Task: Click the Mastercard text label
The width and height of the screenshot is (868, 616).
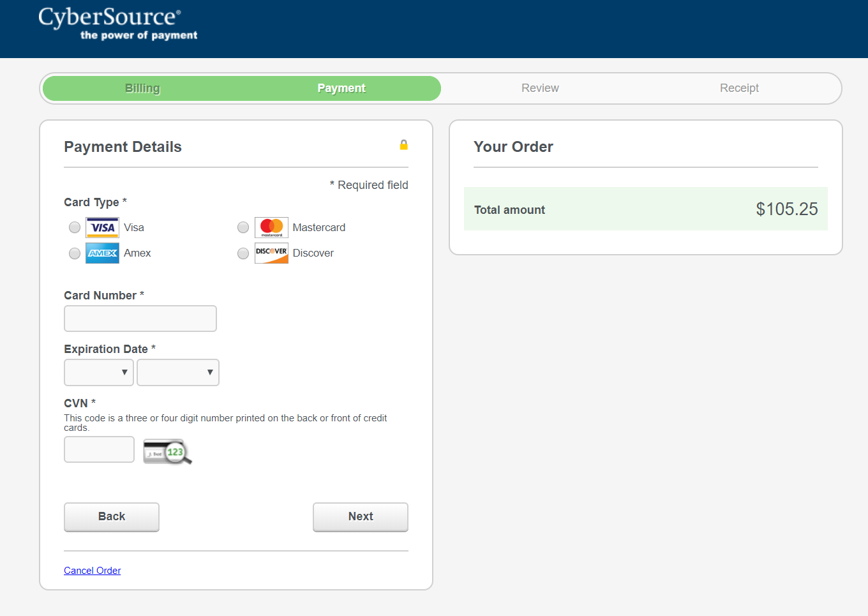Action: [319, 227]
